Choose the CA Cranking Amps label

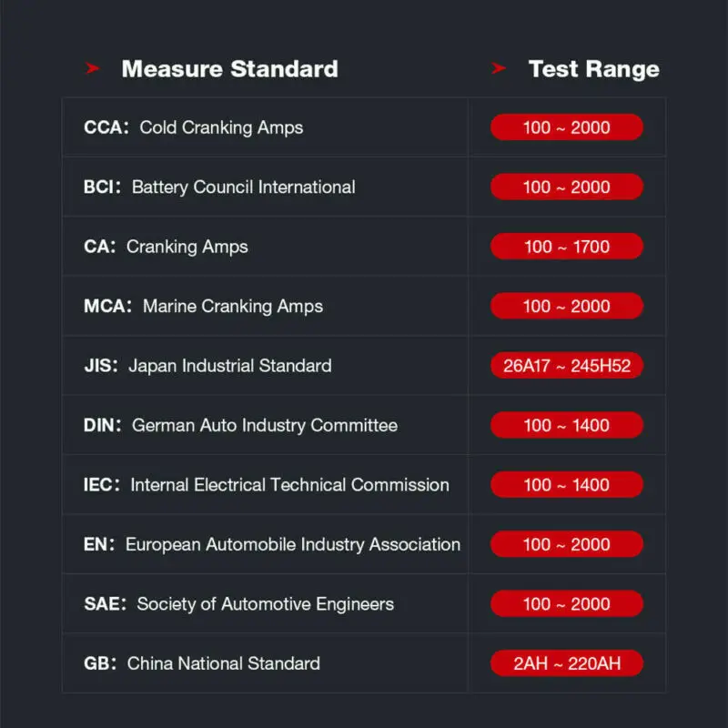point(166,247)
